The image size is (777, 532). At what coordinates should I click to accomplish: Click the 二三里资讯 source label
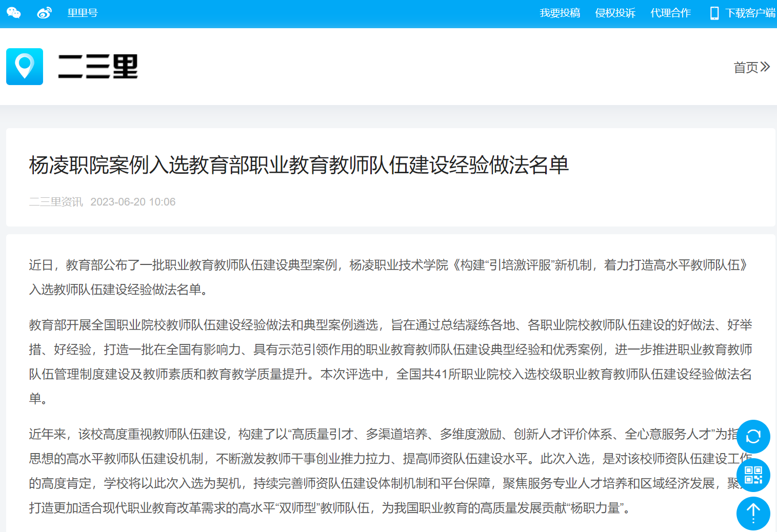point(56,202)
